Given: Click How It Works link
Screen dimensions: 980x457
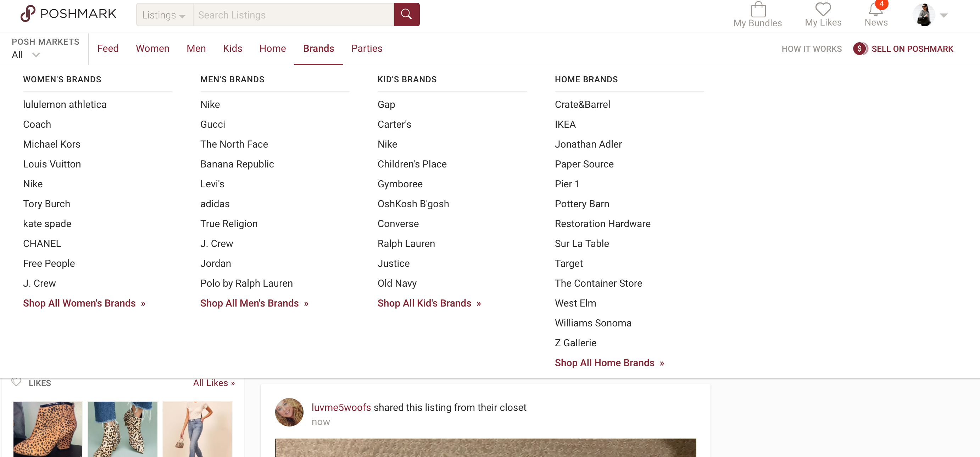Looking at the screenshot, I should (x=812, y=49).
